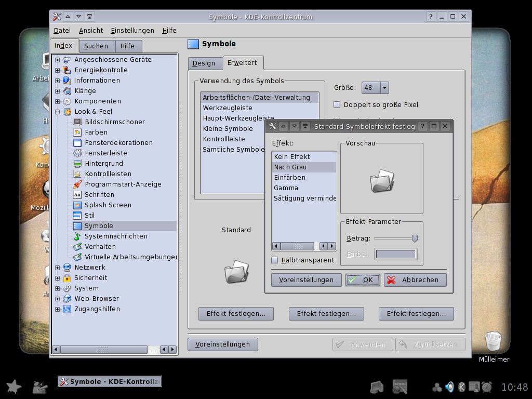The image size is (532, 399).
Task: Open the Einstellungen menu
Action: click(x=132, y=31)
